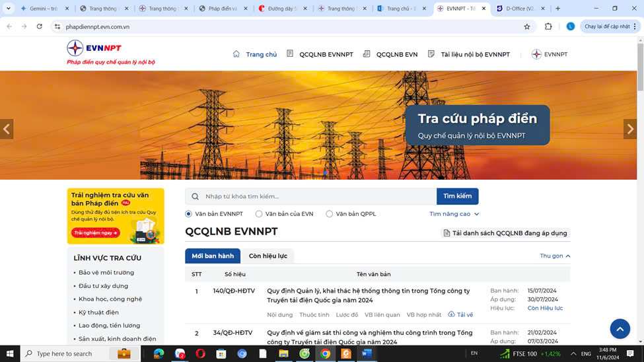The height and width of the screenshot is (362, 644).
Task: Open Windows Start menu
Action: point(10,353)
